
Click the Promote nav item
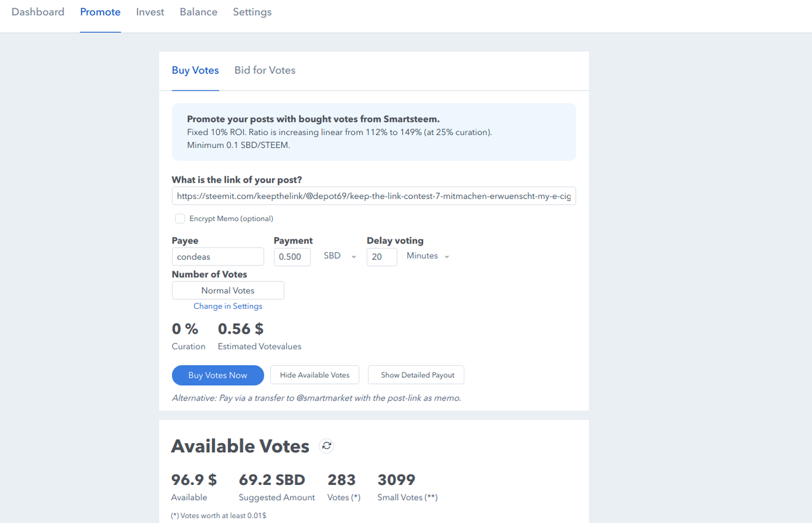[x=100, y=12]
